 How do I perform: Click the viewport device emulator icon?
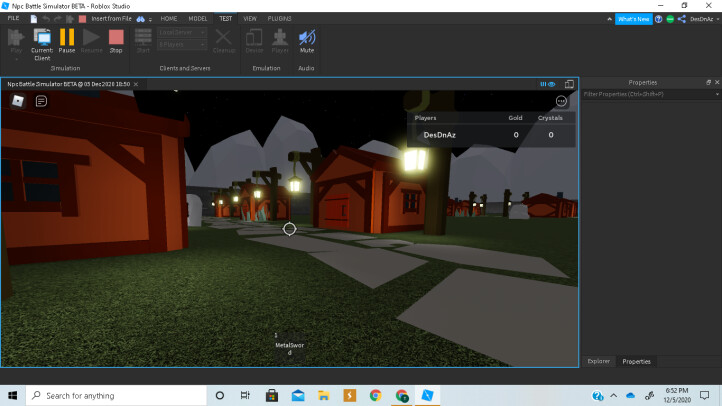[x=569, y=84]
